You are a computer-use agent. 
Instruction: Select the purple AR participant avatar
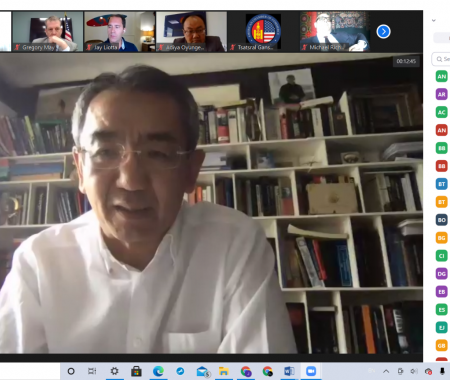click(441, 94)
